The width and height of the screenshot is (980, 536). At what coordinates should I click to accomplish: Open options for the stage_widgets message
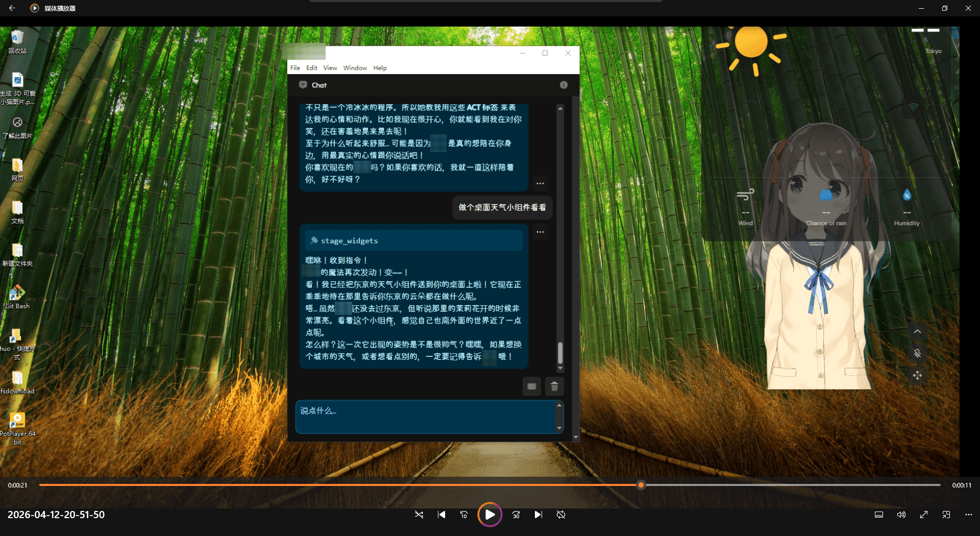tap(540, 232)
